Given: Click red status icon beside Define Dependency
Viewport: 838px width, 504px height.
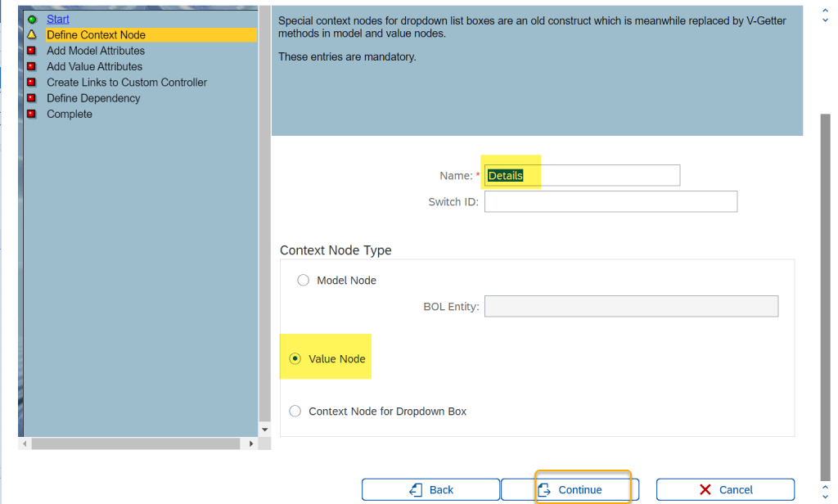Looking at the screenshot, I should point(32,98).
